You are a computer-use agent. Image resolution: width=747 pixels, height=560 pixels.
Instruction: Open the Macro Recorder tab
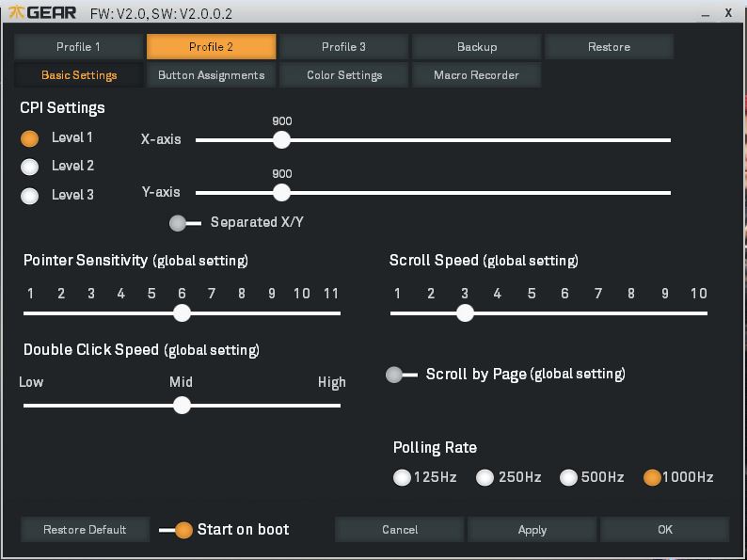point(476,75)
